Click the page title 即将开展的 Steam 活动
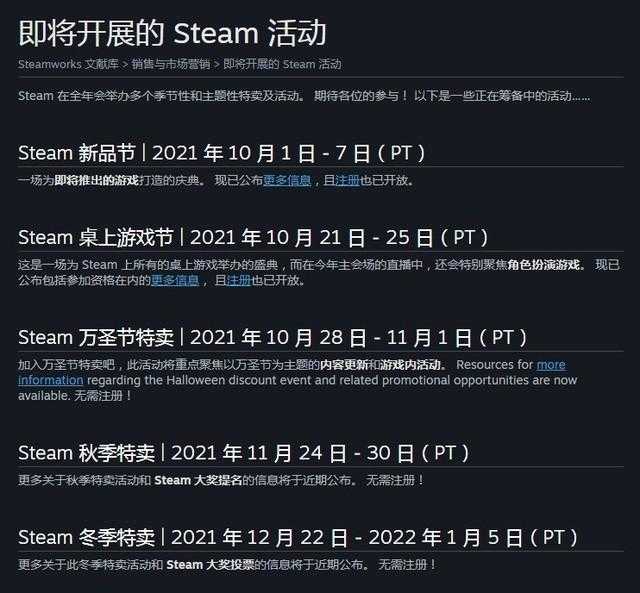Screen dimensions: 640x593 tap(172, 33)
